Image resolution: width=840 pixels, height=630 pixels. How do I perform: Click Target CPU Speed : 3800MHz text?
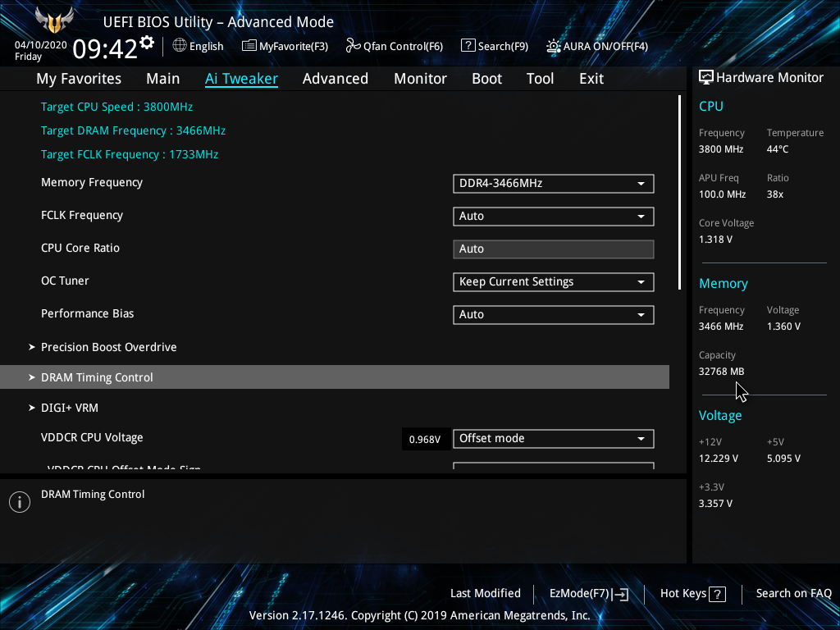point(116,107)
